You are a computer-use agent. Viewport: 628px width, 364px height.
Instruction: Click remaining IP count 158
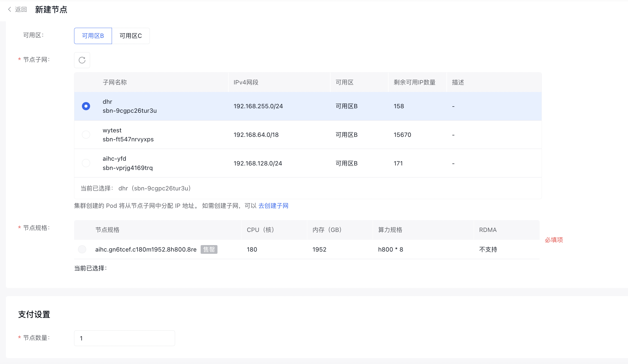pos(399,106)
